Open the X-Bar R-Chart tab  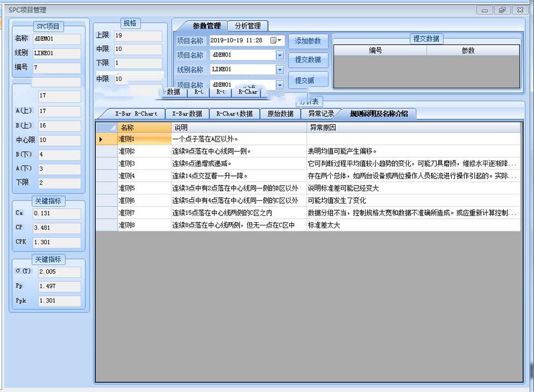coord(136,114)
